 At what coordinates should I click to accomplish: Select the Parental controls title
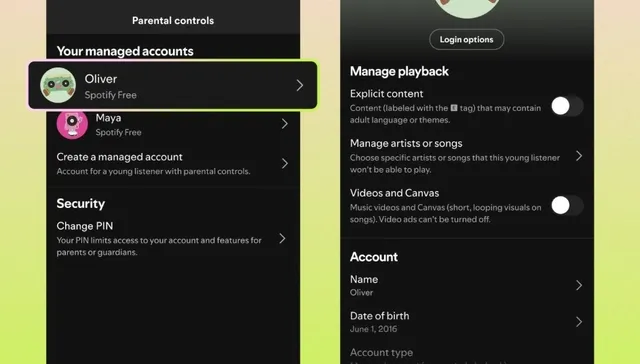tap(173, 20)
